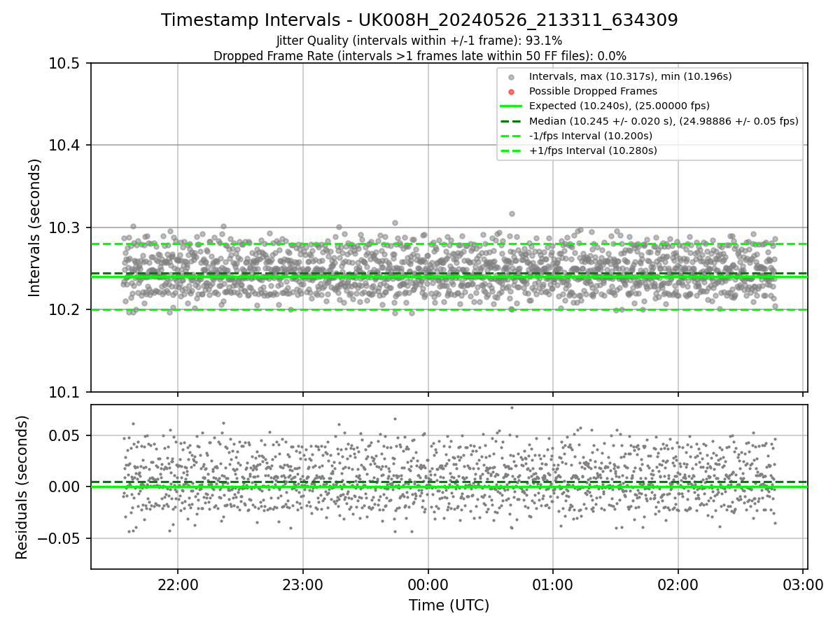Click the 'Time (UTC)' x-axis label
840x630 pixels.
click(449, 605)
